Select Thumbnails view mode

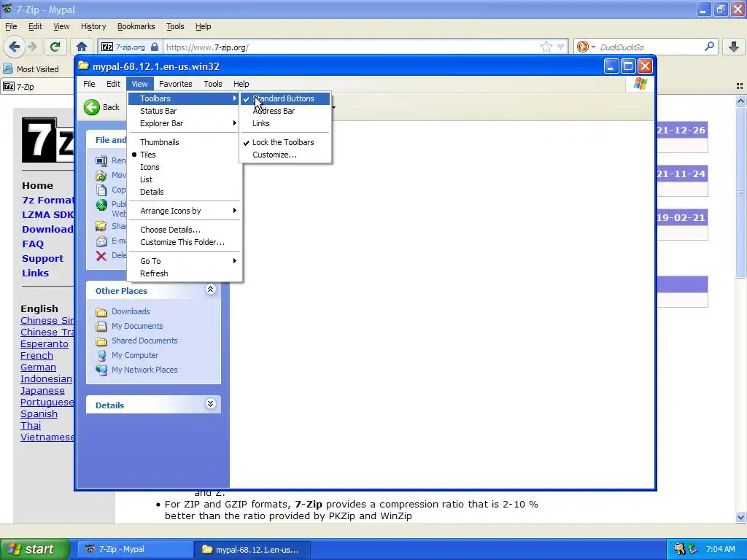(x=185, y=142)
